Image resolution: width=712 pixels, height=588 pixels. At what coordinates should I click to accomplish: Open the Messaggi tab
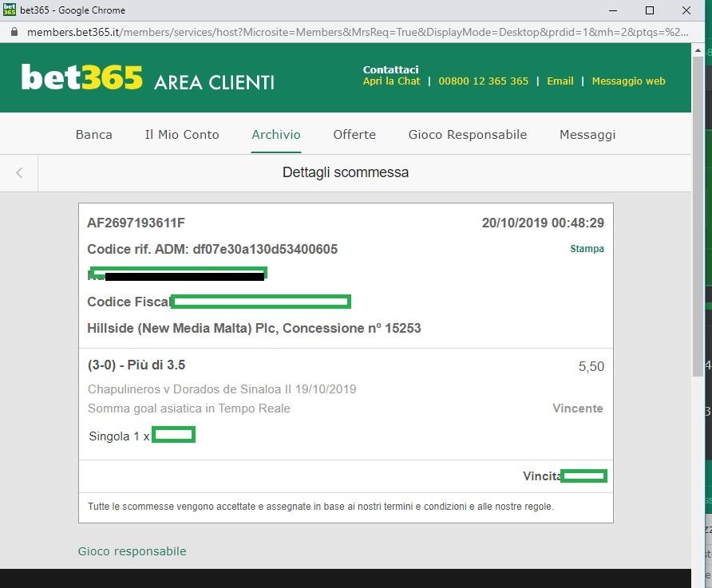[x=587, y=135]
